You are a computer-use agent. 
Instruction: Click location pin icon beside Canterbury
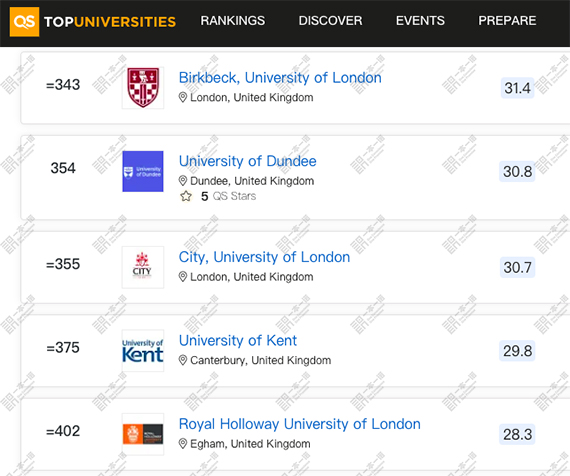[x=183, y=360]
